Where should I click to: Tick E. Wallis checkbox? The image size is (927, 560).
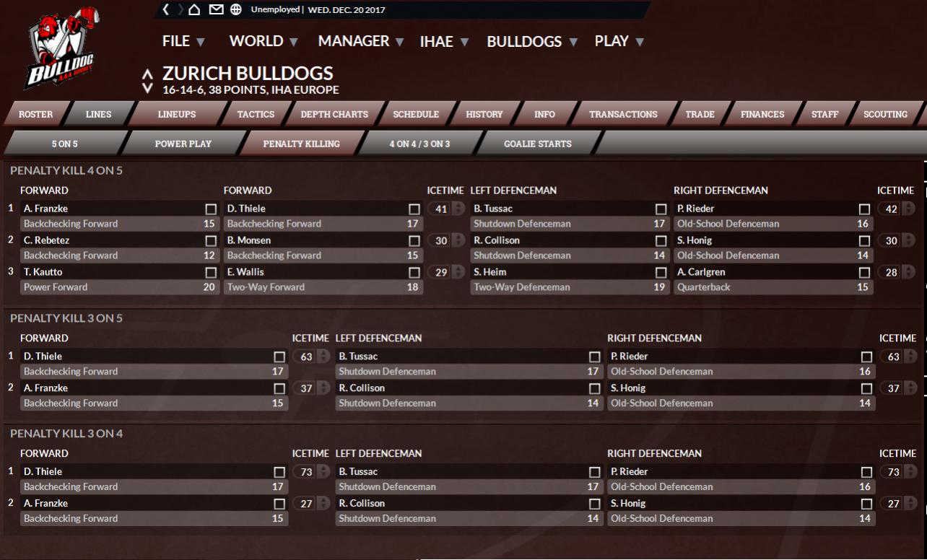click(414, 272)
